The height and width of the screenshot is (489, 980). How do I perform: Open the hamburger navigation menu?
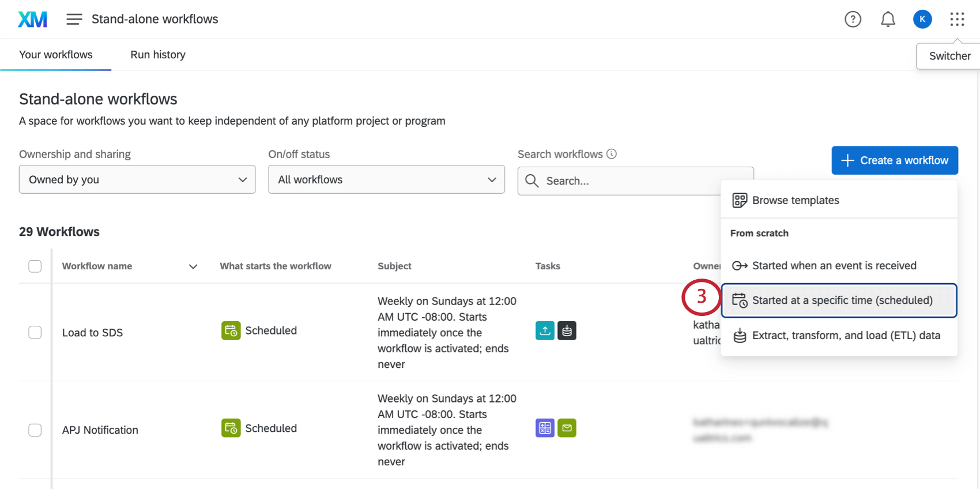(x=74, y=20)
